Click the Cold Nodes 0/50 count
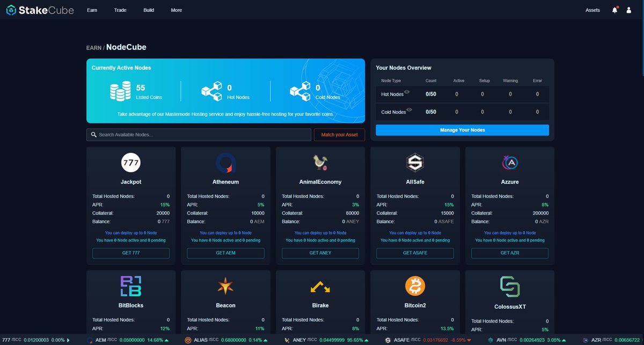644x345 pixels. click(430, 112)
